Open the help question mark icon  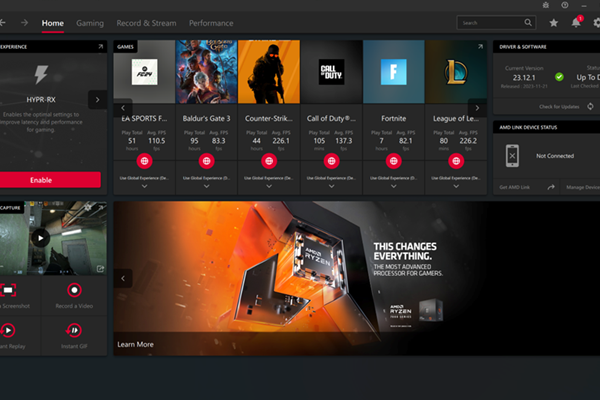pyautogui.click(x=564, y=5)
